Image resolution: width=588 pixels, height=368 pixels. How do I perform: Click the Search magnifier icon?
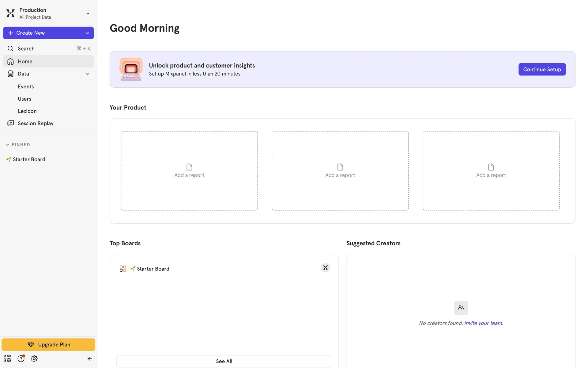tap(10, 48)
